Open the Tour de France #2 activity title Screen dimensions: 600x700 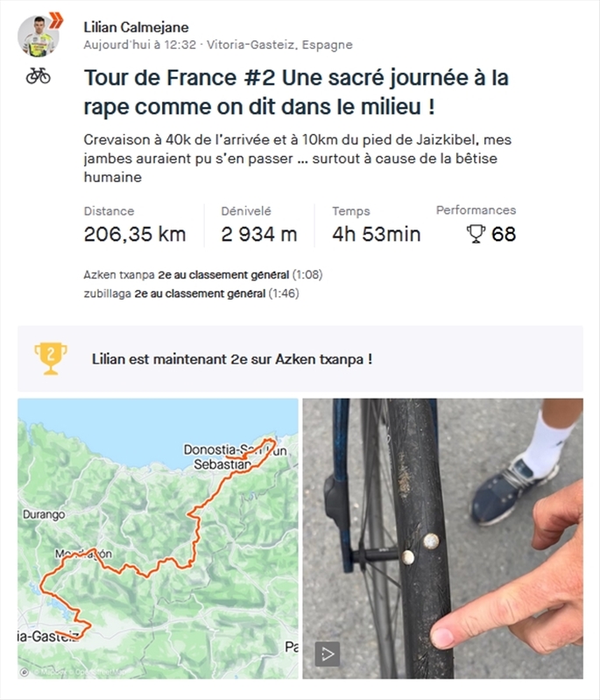point(296,92)
